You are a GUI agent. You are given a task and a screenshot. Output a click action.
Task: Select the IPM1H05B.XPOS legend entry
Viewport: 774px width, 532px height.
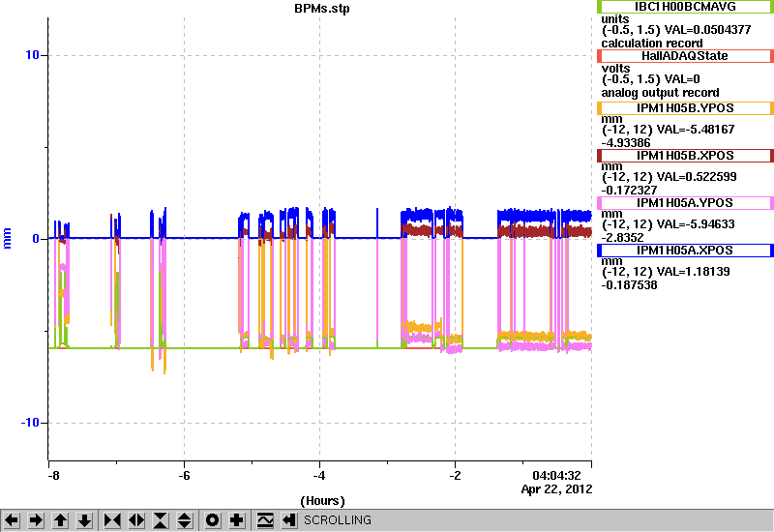[x=685, y=156]
